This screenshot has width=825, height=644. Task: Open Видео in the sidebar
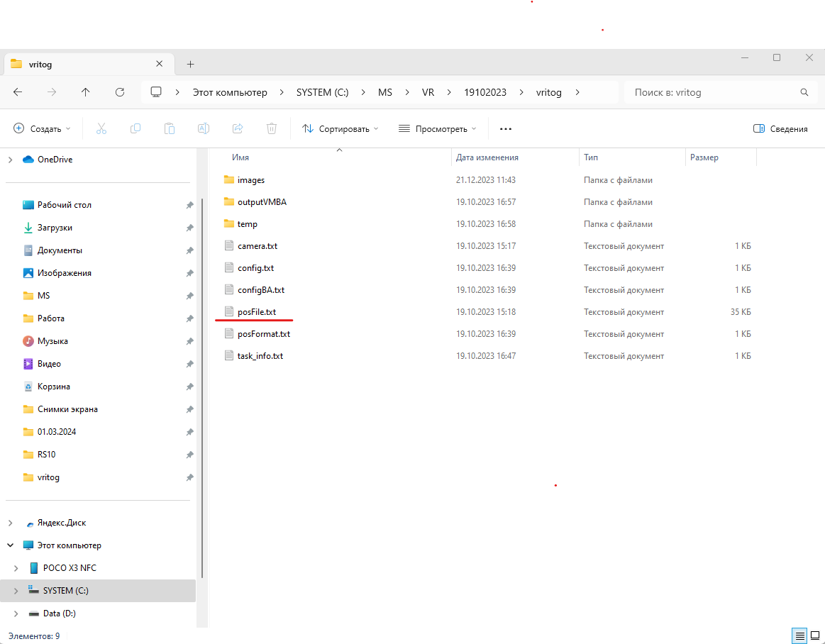click(49, 364)
